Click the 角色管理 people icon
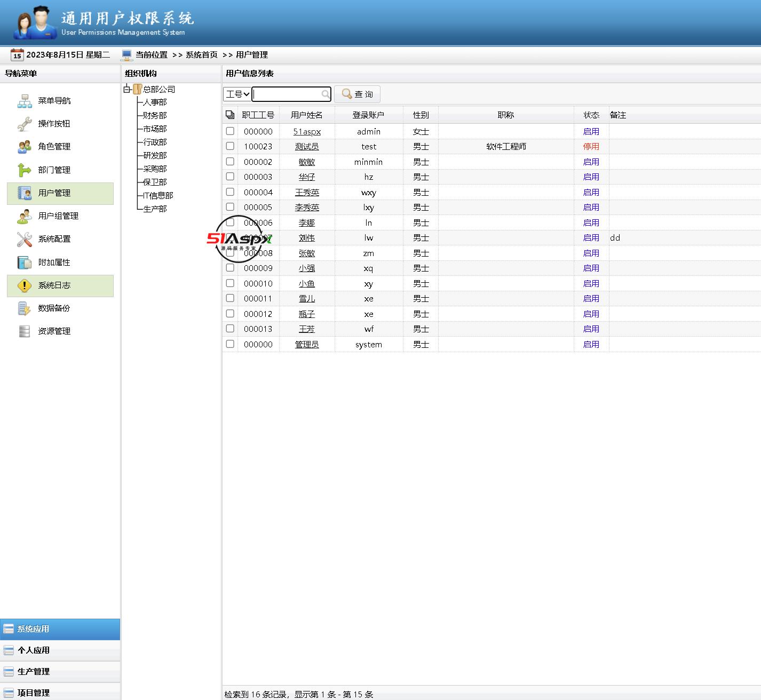 (25, 147)
